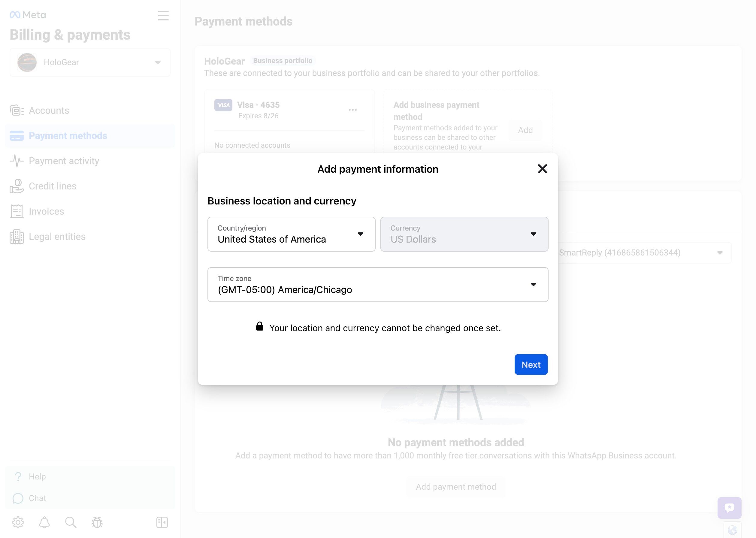Click the bug report icon

pos(97,522)
